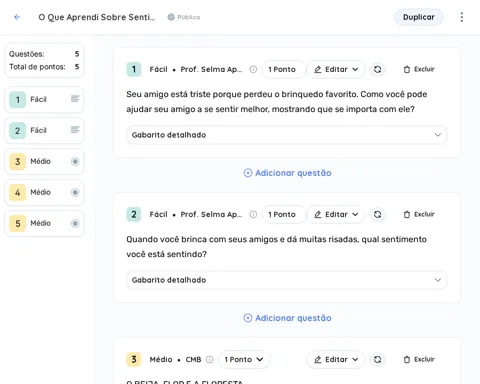Click Adicionar questão below question 1

click(x=287, y=173)
